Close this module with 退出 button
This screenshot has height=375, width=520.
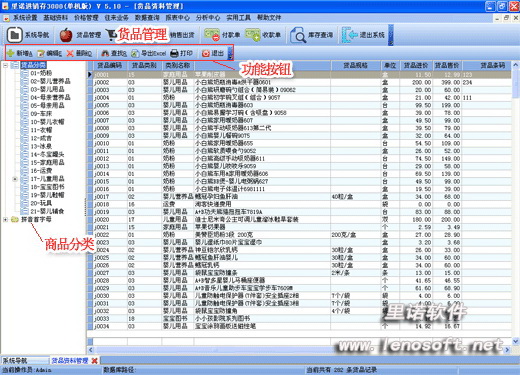pos(213,53)
